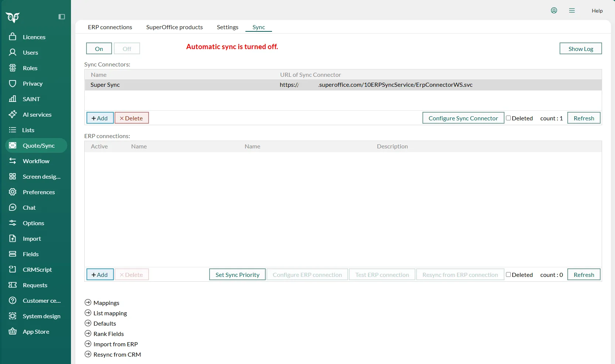Screen dimensions: 615x364
Task: Open the App Store basket icon
Action: (13, 332)
